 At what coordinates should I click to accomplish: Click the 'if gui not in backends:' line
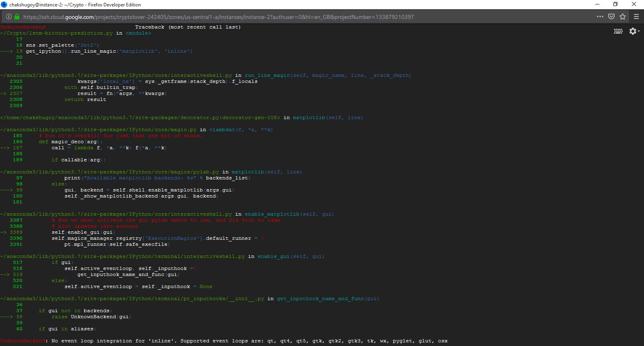(76, 311)
